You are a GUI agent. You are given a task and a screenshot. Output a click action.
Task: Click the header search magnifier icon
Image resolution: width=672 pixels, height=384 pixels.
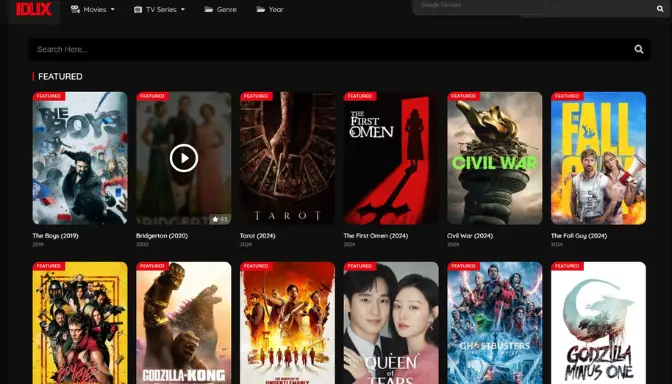660,9
